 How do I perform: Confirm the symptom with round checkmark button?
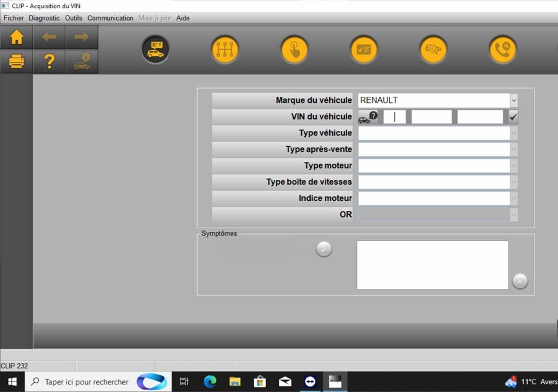coord(324,249)
